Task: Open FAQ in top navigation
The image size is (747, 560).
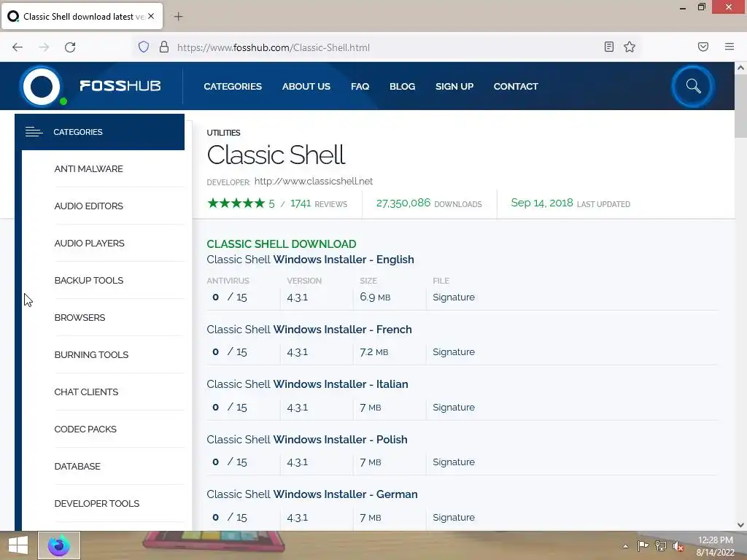Action: point(360,87)
